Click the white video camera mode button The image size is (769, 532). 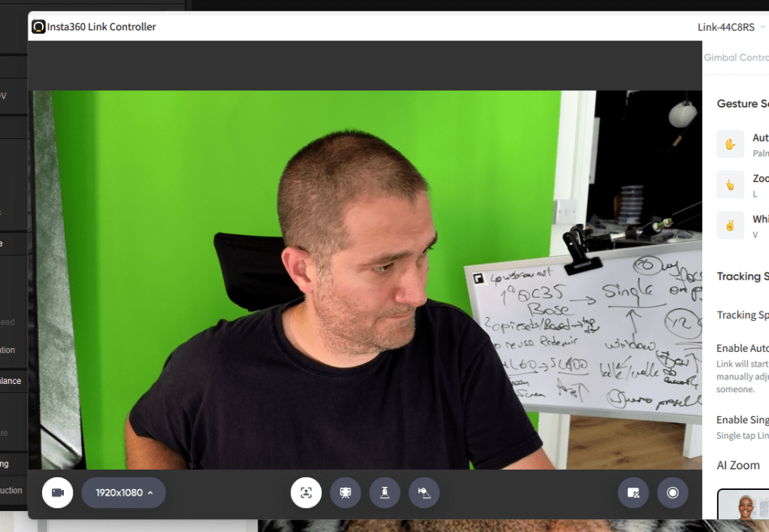pos(57,492)
